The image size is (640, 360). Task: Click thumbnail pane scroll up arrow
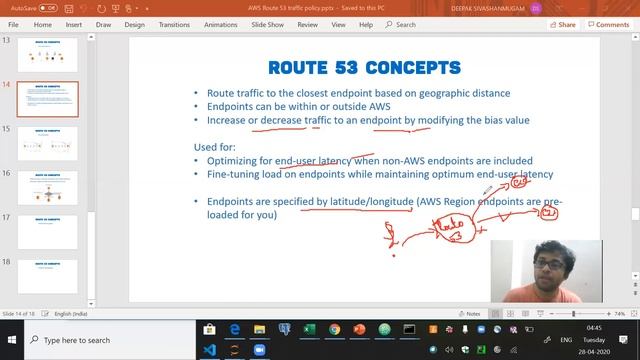[91, 37]
